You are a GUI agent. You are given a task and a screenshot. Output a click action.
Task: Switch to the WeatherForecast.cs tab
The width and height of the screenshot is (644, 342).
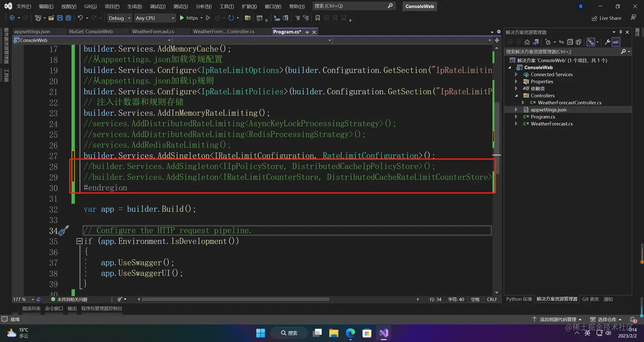tap(153, 31)
